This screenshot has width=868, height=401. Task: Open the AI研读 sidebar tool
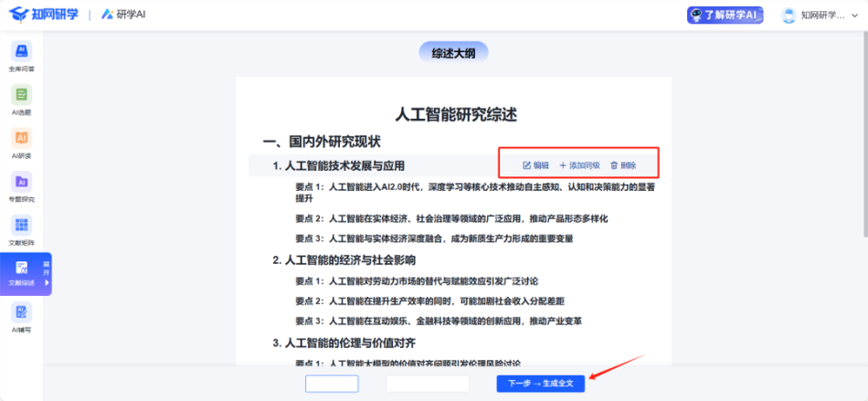click(x=21, y=142)
